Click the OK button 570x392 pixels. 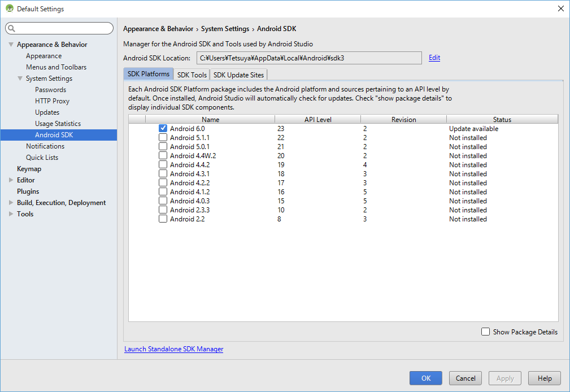426,378
